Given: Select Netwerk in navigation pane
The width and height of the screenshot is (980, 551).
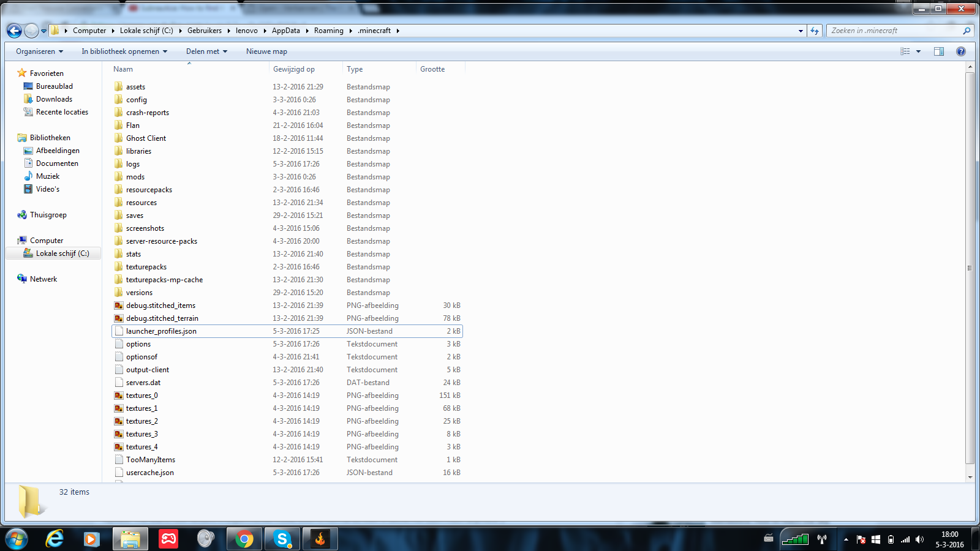Looking at the screenshot, I should coord(43,279).
